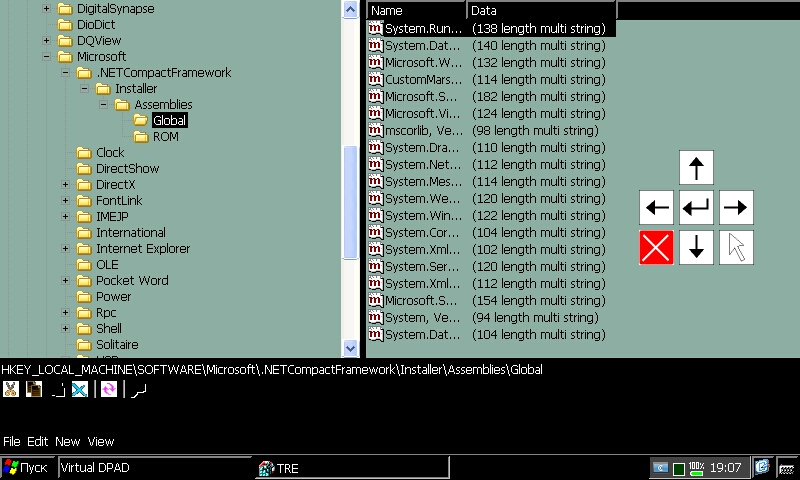Click the last bracket-shaped toolbar icon
Screen dimensions: 800x480
pos(138,389)
